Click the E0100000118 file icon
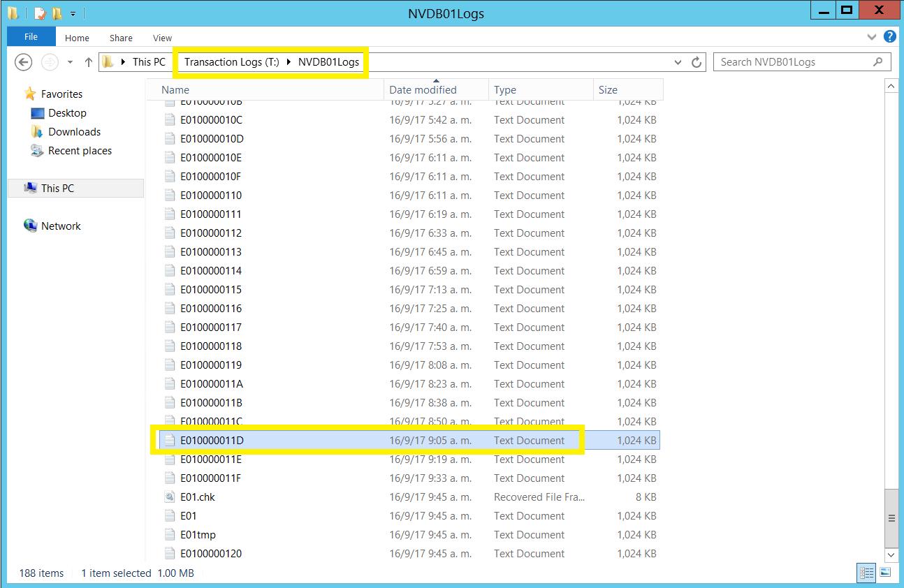The width and height of the screenshot is (904, 588). [x=169, y=346]
